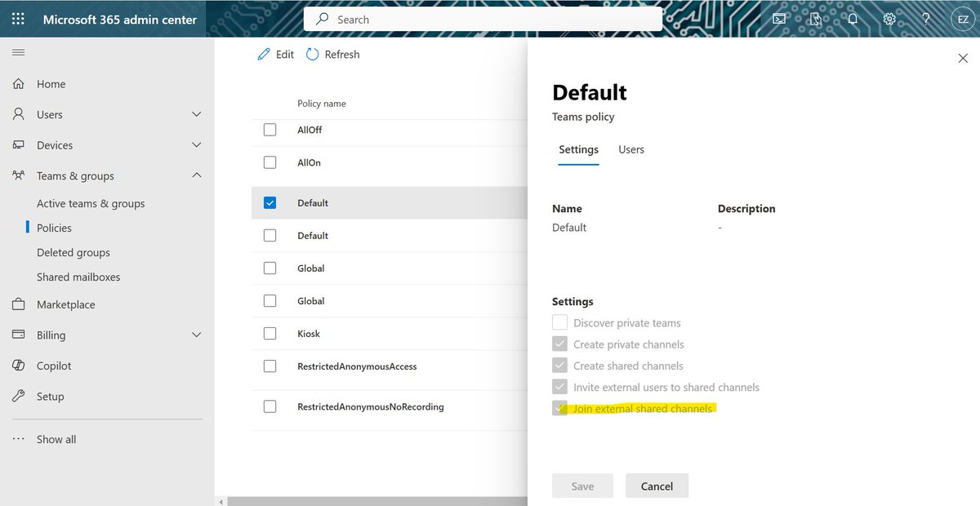Click the Kiosk policy name text
Viewport: 980px width, 506px height.
point(309,334)
